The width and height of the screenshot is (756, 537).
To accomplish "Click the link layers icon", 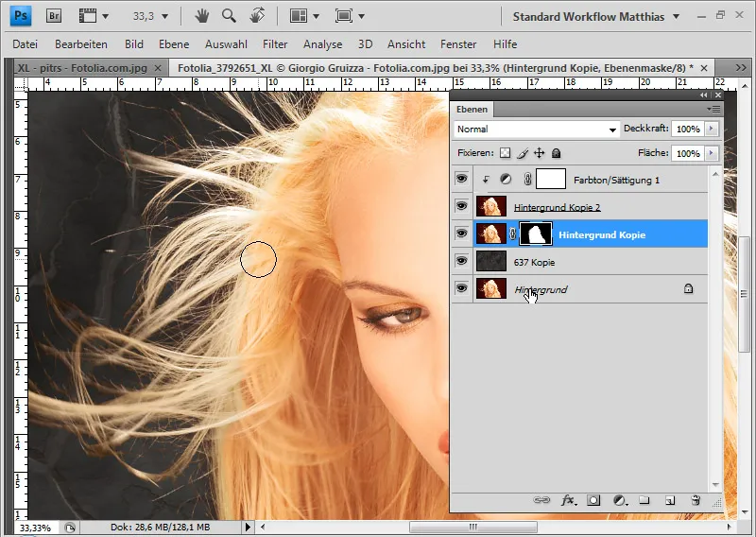I will click(541, 500).
